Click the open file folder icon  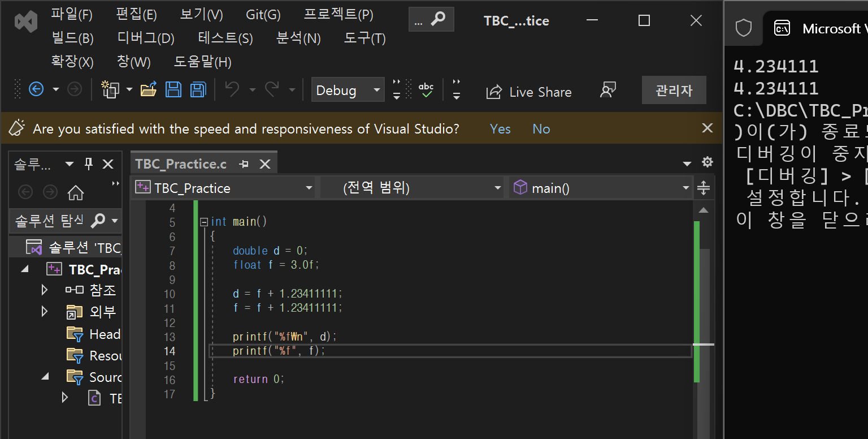[x=148, y=89]
